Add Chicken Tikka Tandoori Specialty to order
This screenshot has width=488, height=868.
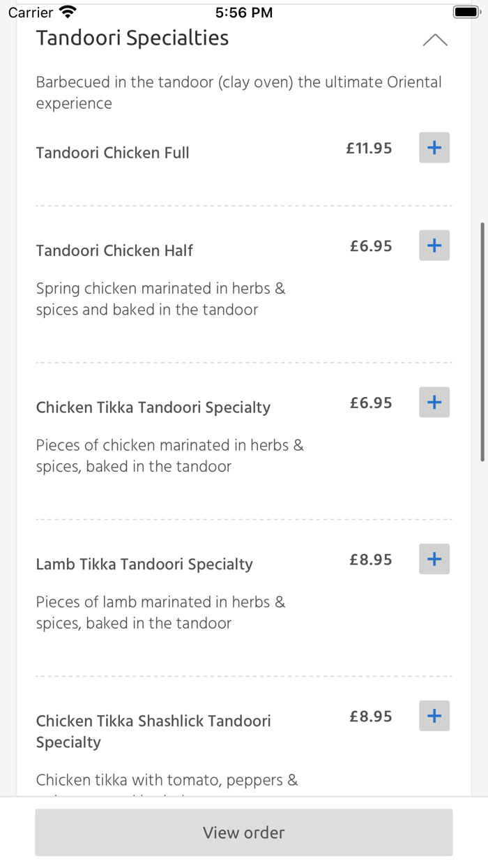coord(434,402)
